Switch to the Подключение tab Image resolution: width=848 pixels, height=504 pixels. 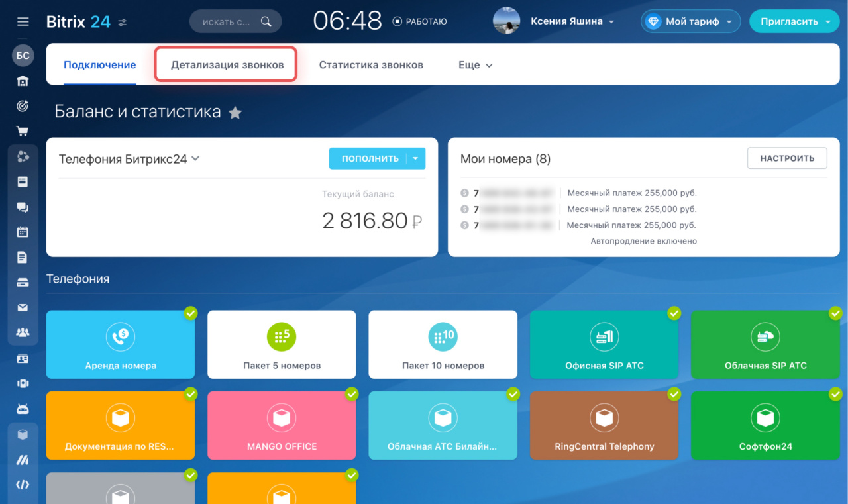click(x=100, y=65)
